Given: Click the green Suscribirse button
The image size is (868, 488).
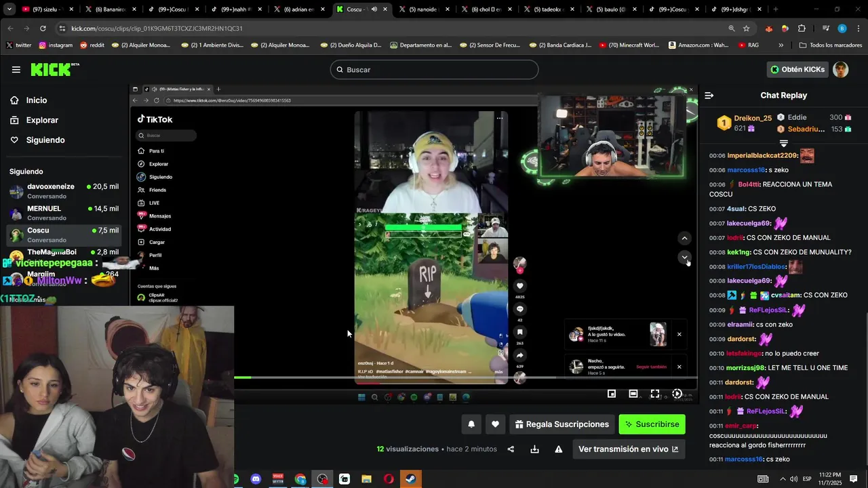Looking at the screenshot, I should (652, 424).
